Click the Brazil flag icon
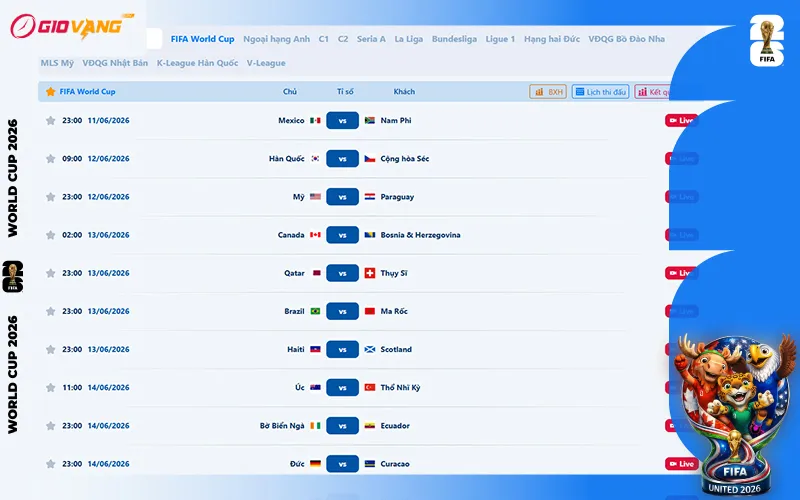 point(315,311)
